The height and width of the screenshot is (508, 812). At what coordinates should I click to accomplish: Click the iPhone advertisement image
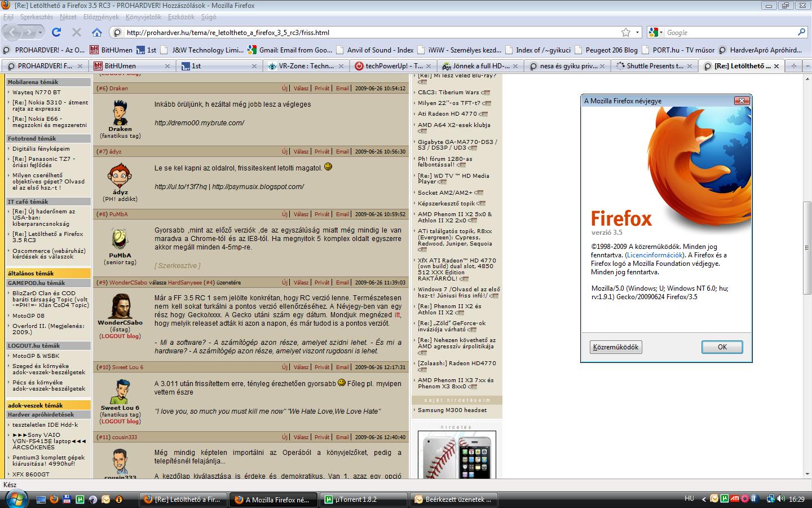[457, 455]
